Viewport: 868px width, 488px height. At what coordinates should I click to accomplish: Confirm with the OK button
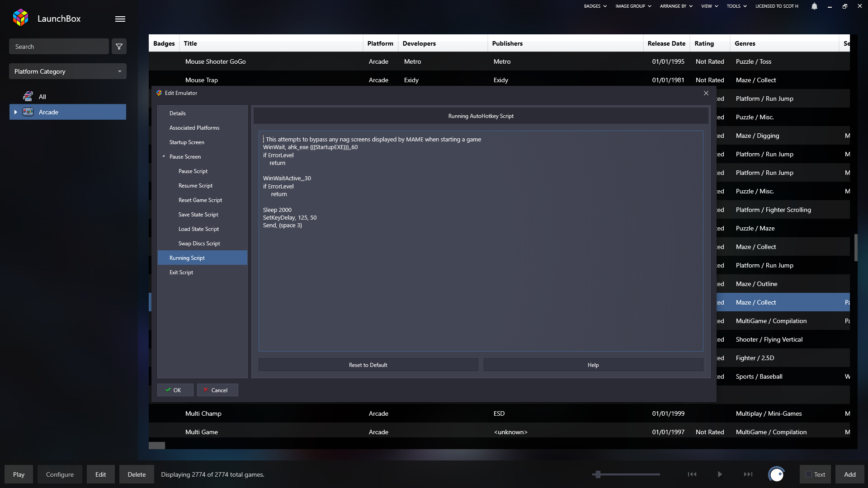coord(175,390)
